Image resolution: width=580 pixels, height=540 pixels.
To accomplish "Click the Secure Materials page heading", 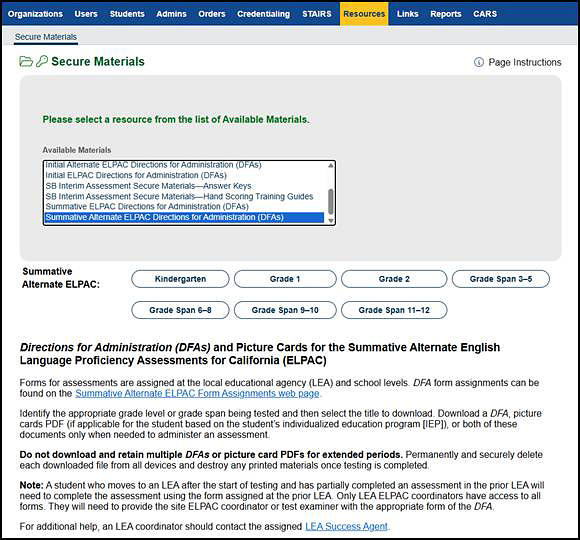I will tap(98, 61).
